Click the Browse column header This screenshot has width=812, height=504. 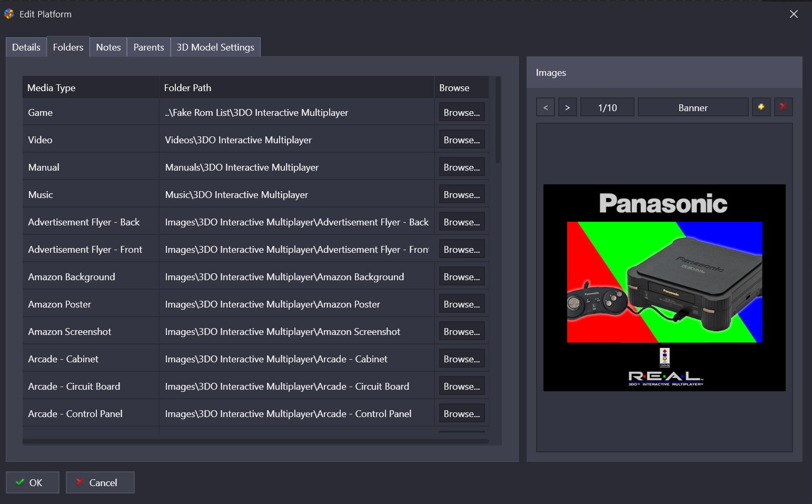point(462,87)
